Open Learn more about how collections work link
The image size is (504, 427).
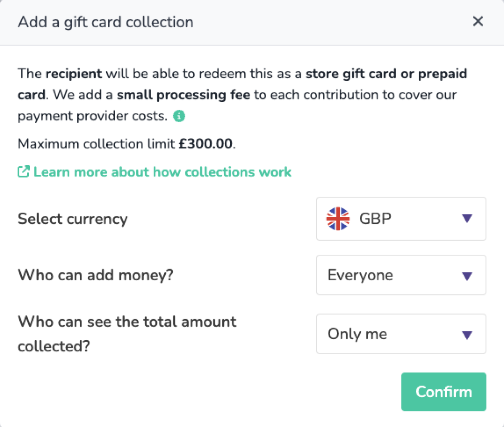[162, 172]
